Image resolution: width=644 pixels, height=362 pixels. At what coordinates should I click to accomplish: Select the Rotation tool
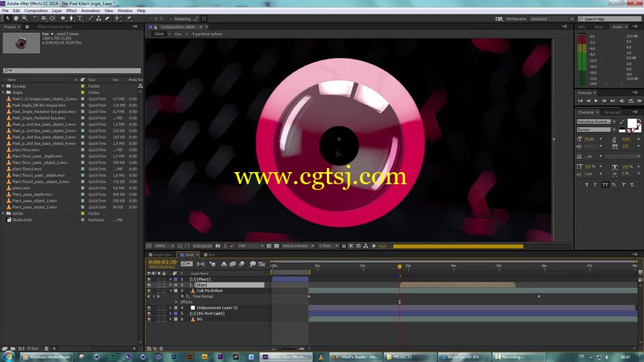pyautogui.click(x=35, y=19)
